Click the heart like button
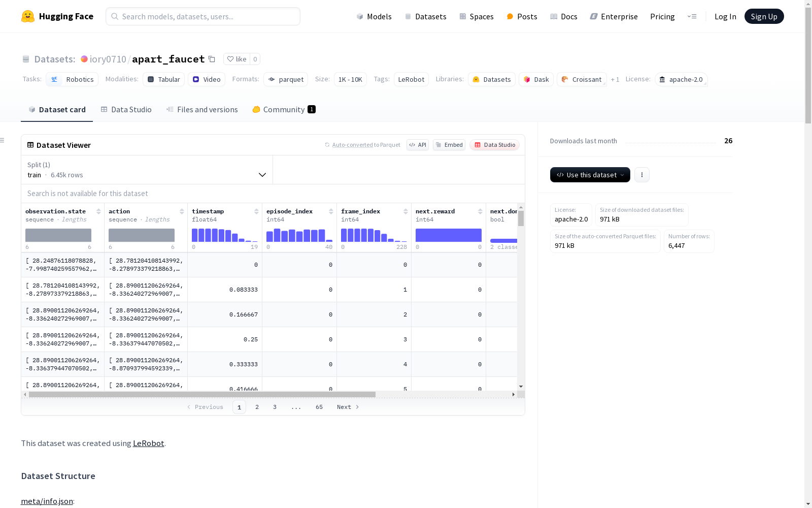Image resolution: width=812 pixels, height=508 pixels. pyautogui.click(x=236, y=59)
